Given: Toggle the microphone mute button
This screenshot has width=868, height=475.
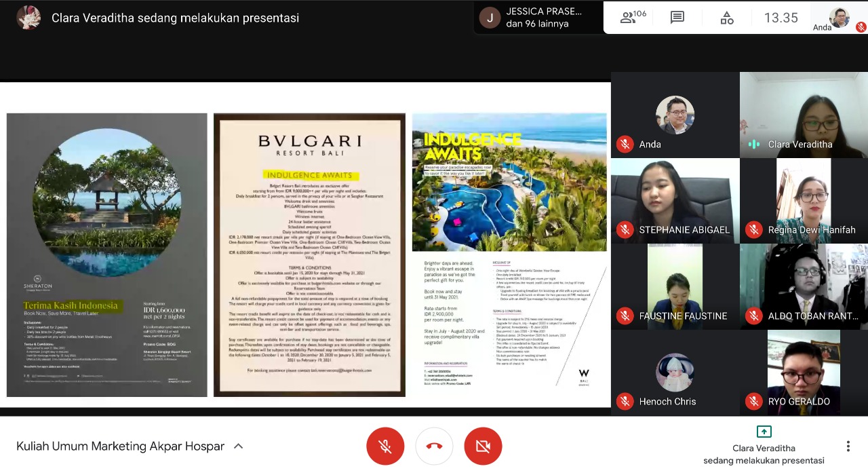Looking at the screenshot, I should click(x=385, y=446).
